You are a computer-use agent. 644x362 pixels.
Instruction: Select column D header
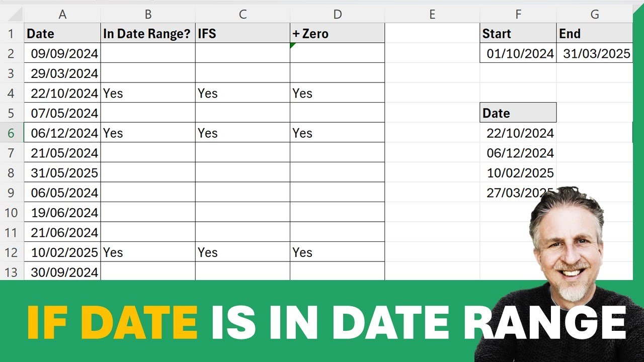coord(337,15)
